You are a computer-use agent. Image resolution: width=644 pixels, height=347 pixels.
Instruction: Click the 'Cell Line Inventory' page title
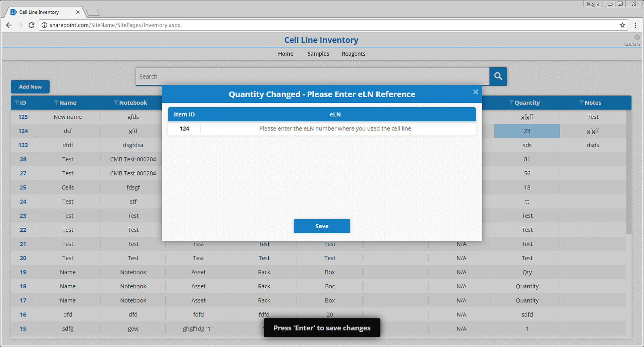tap(321, 40)
